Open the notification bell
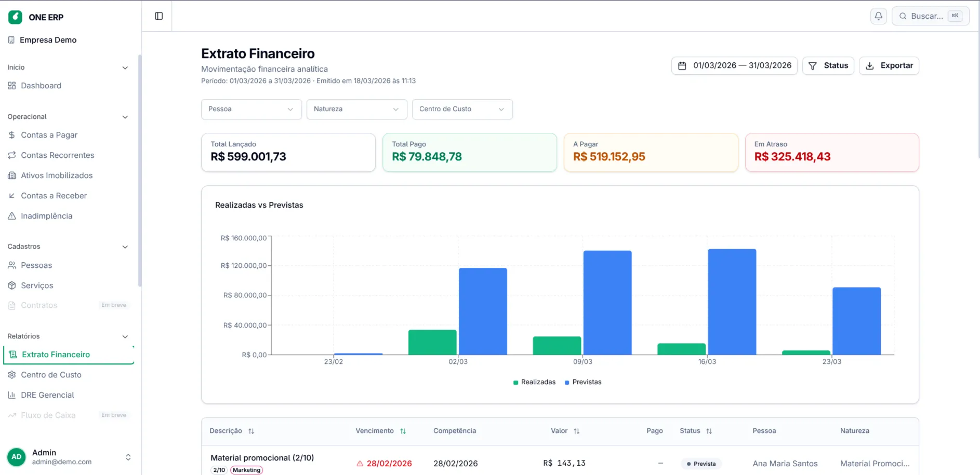The width and height of the screenshot is (980, 475). pos(878,16)
